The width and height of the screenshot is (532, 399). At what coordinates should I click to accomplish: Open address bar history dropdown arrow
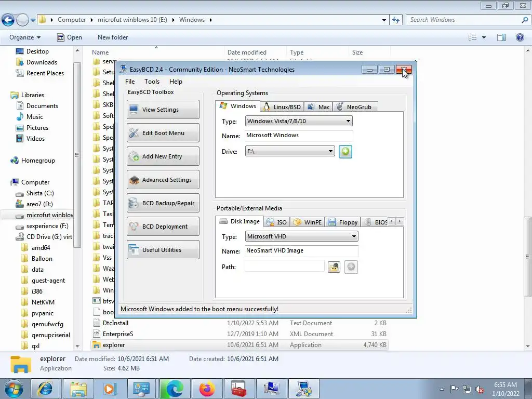coord(384,20)
